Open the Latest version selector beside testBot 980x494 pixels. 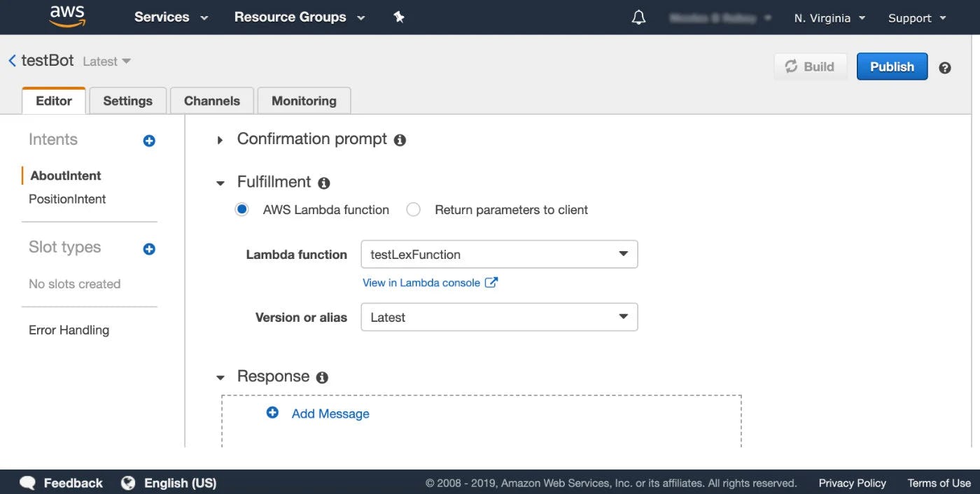click(x=105, y=61)
